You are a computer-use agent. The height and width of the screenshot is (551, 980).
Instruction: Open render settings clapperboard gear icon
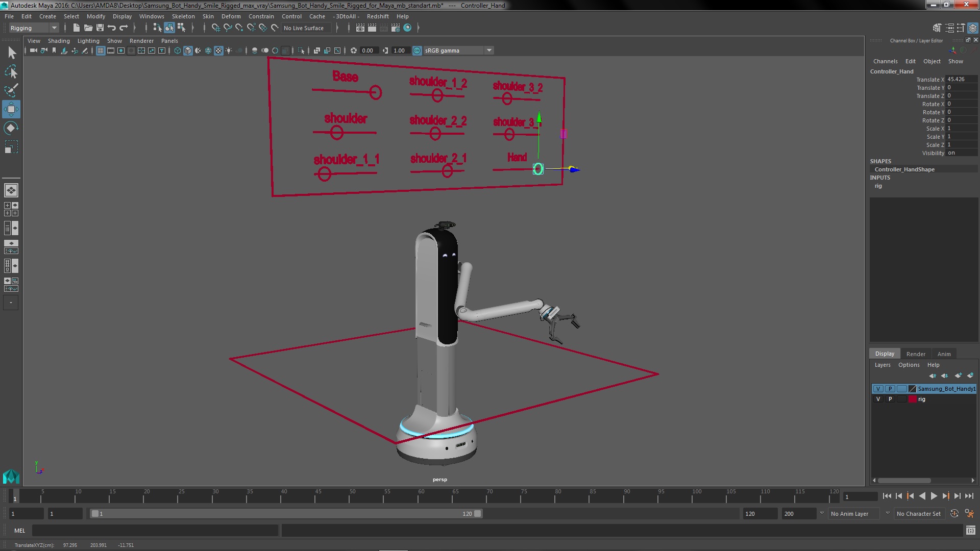396,28
